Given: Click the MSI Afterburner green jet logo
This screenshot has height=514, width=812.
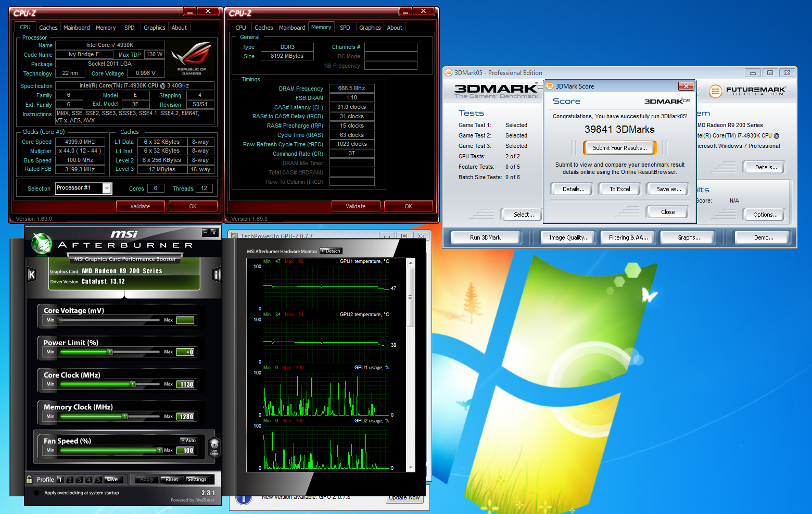Looking at the screenshot, I should [x=41, y=243].
